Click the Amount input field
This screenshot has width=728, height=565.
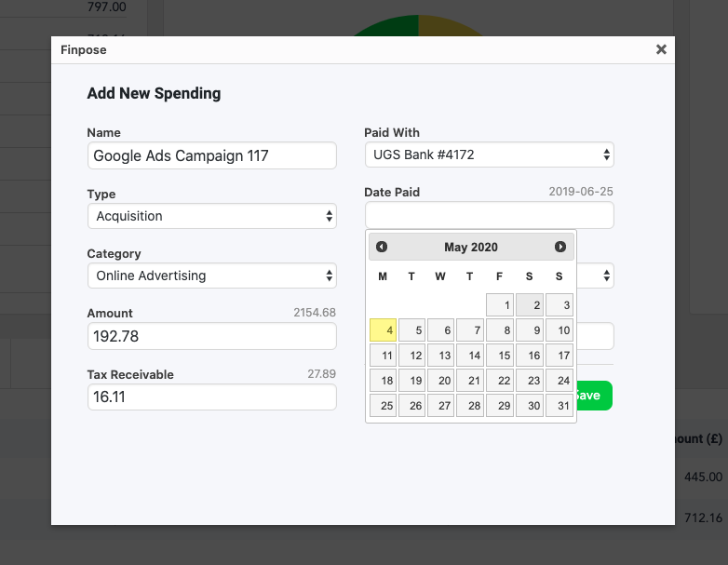[x=211, y=336]
